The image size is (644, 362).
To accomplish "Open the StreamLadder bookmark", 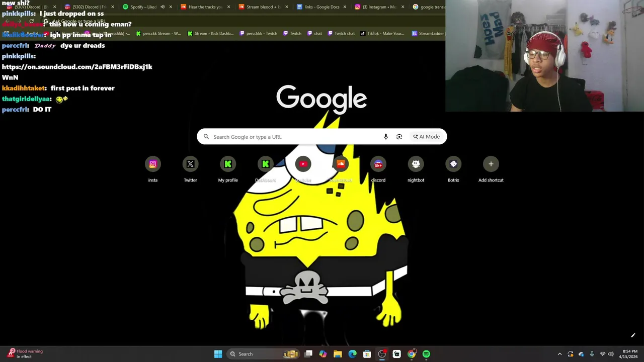I will click(428, 34).
